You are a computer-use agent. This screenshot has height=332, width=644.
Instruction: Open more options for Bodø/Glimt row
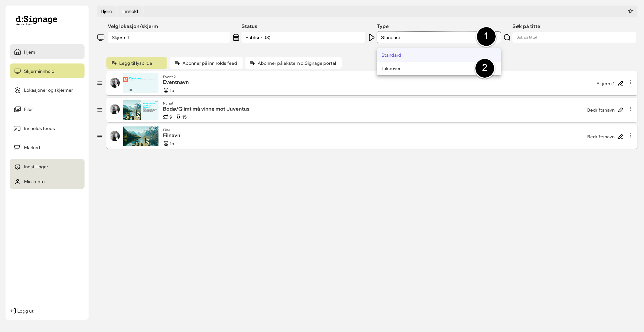(x=631, y=109)
